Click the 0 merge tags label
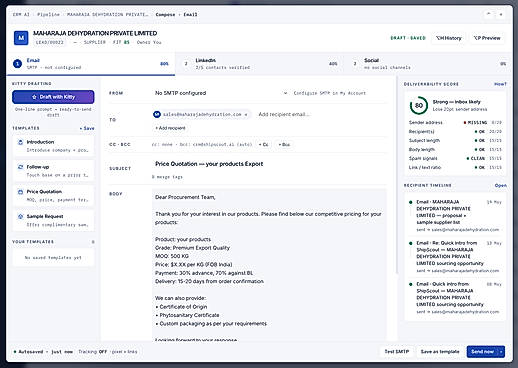The image size is (518, 368). tap(167, 177)
